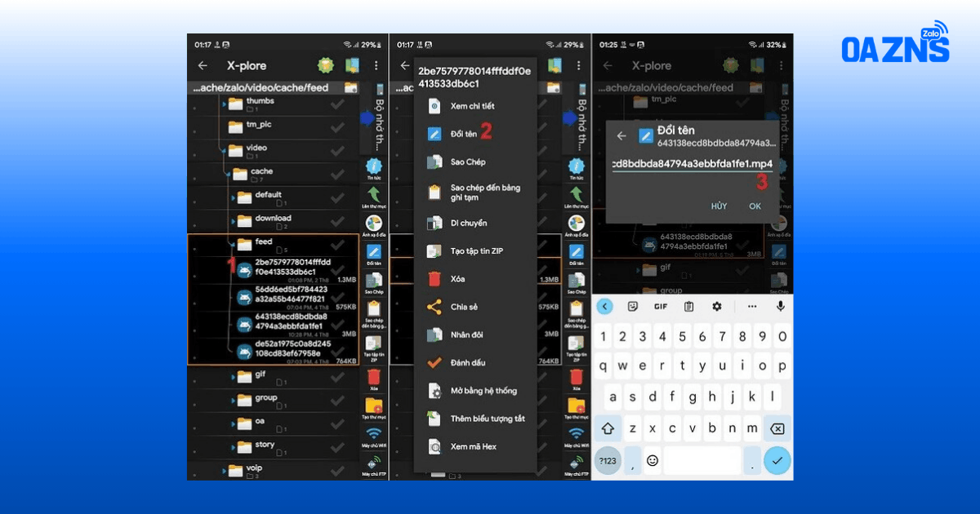This screenshot has height=514, width=980.
Task: Tap the green donate badge icon in left screenshot
Action: click(327, 66)
